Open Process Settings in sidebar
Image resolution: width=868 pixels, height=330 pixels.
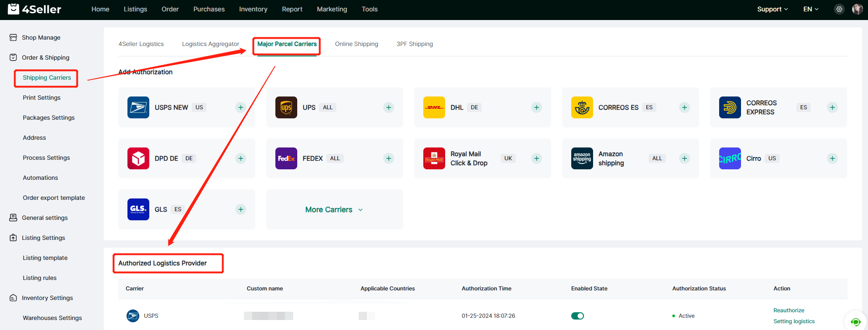[46, 157]
